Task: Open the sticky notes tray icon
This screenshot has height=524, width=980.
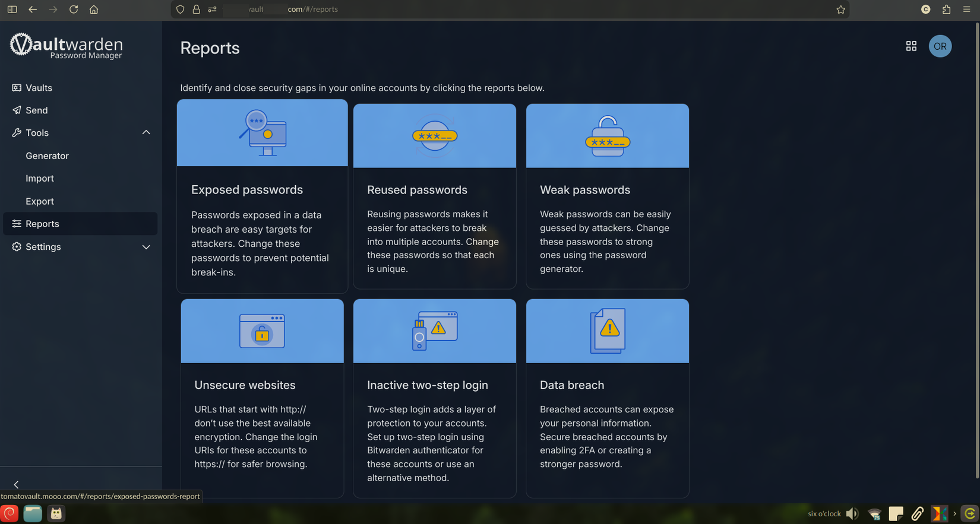Action: coord(896,514)
